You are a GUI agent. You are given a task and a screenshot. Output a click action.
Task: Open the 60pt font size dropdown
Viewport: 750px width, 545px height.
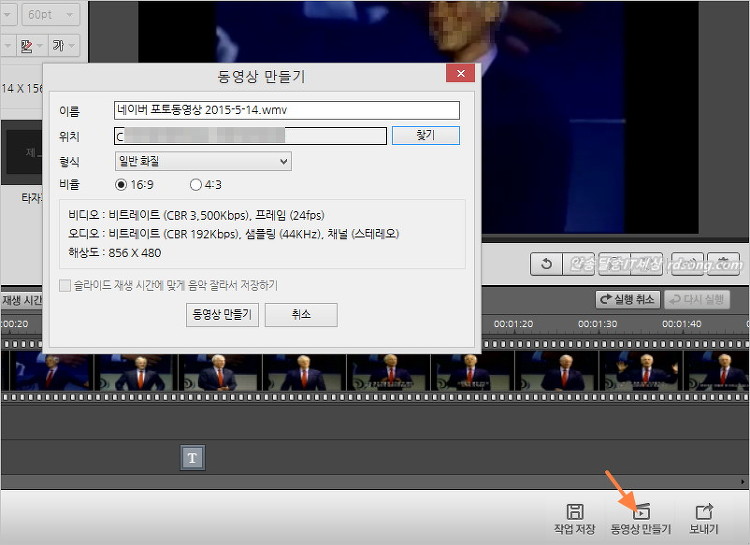50,15
